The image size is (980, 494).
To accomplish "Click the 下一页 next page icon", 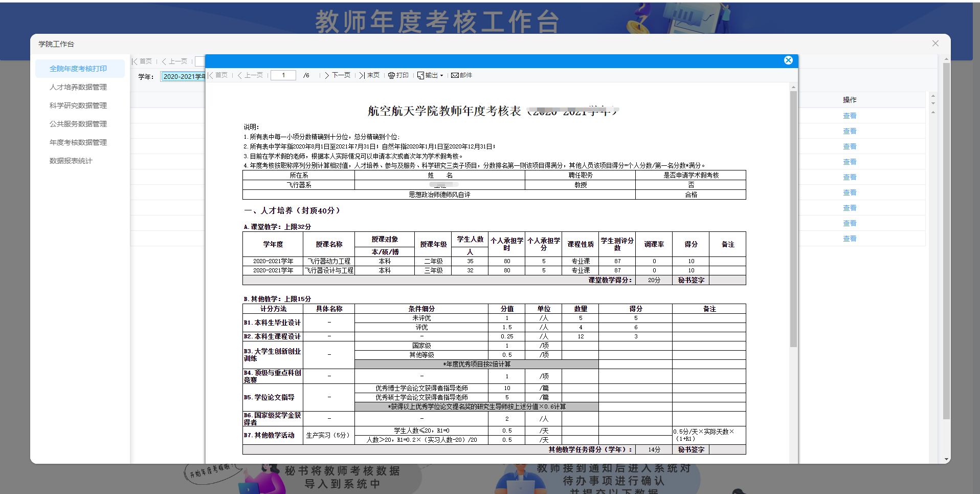I will coord(338,75).
